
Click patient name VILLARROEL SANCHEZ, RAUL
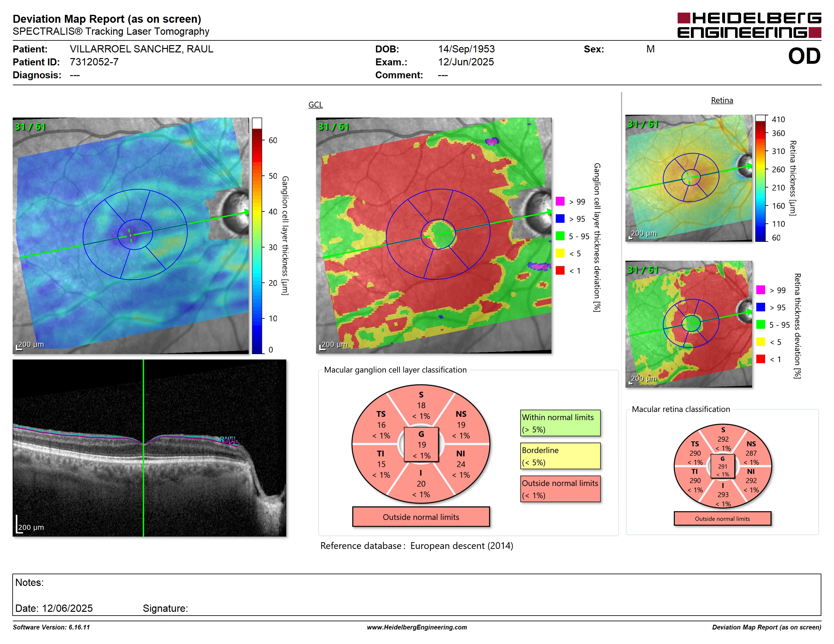(x=141, y=49)
